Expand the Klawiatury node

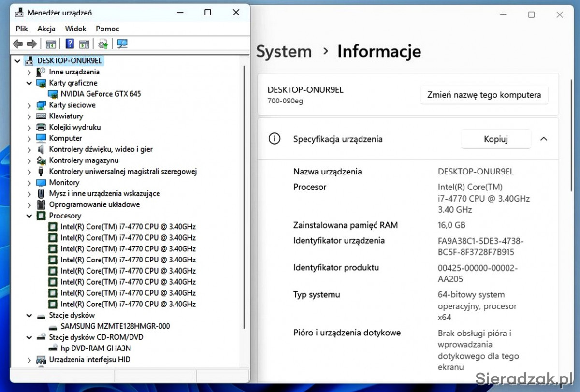(x=29, y=116)
